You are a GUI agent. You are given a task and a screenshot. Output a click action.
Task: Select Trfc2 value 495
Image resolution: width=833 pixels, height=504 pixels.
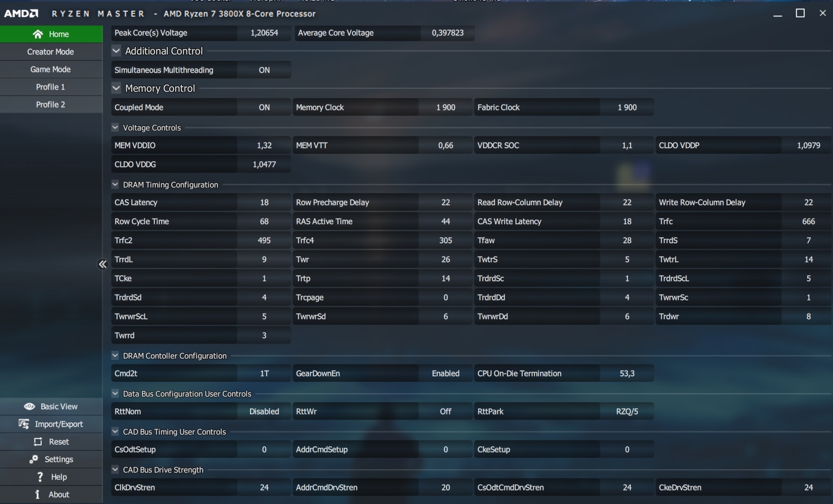coord(264,240)
